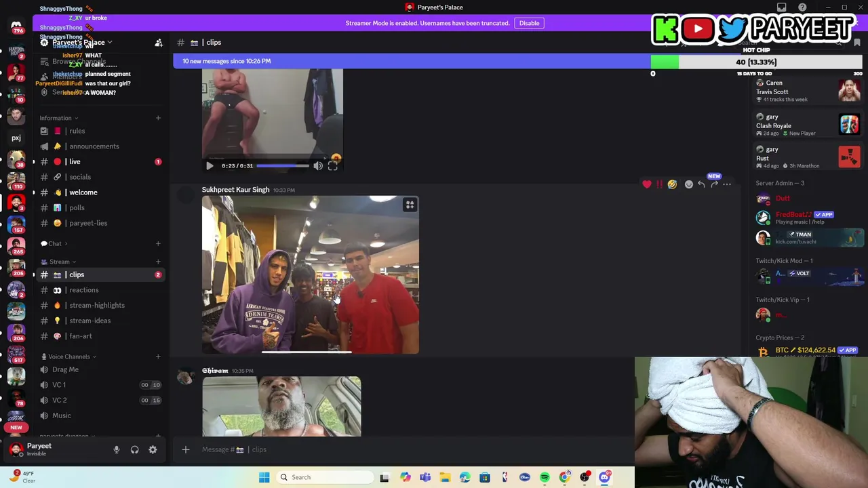Open the stream-ideas channel
Viewport: 868px width, 488px height.
[99, 321]
